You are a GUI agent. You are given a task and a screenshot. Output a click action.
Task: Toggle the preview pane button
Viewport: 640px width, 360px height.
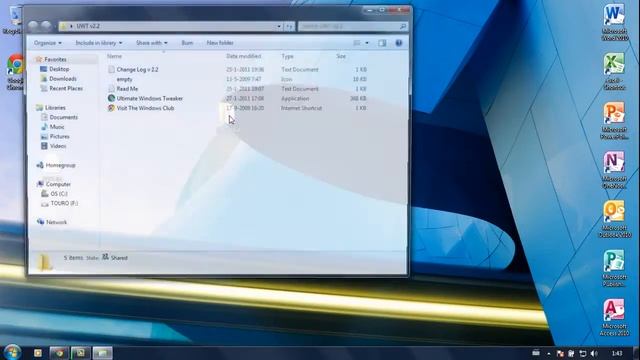pos(382,43)
